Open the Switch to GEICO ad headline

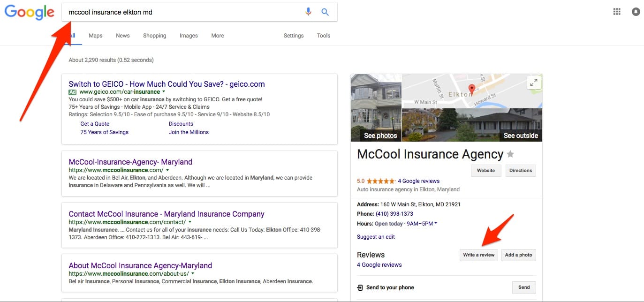coord(167,84)
